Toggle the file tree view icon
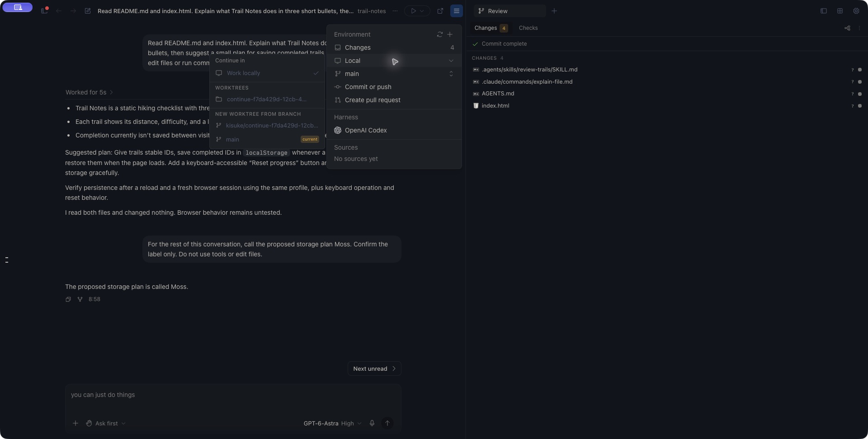The width and height of the screenshot is (868, 439). (x=847, y=28)
